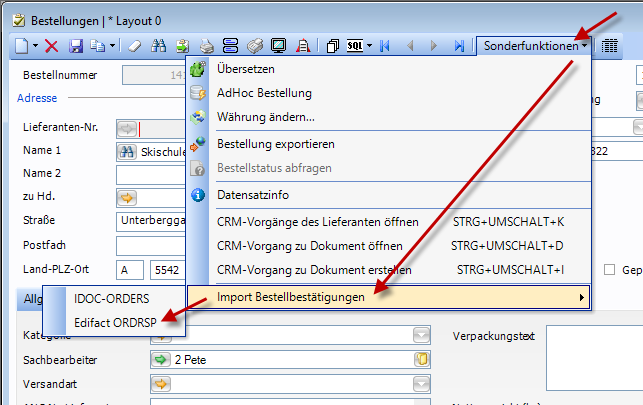Jump to first record navigation icon
The height and width of the screenshot is (405, 643).
tap(384, 46)
